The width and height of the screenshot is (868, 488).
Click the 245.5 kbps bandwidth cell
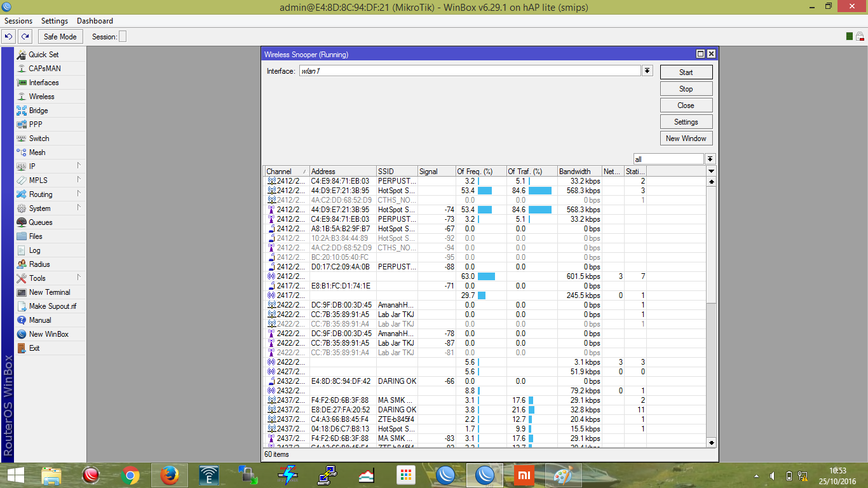(580, 295)
